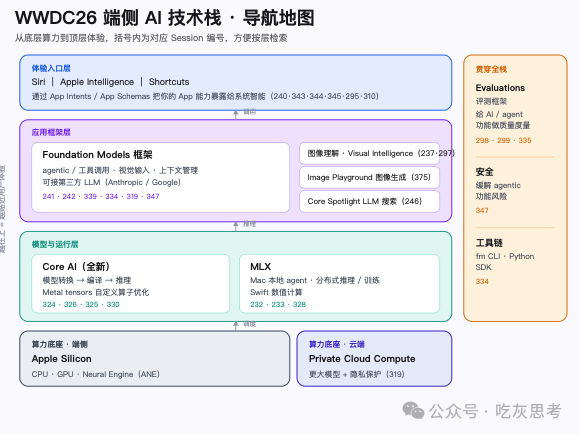This screenshot has width=580, height=434.
Task: Click the "图像理解 · Visual Intelligence" card
Action: click(x=369, y=153)
